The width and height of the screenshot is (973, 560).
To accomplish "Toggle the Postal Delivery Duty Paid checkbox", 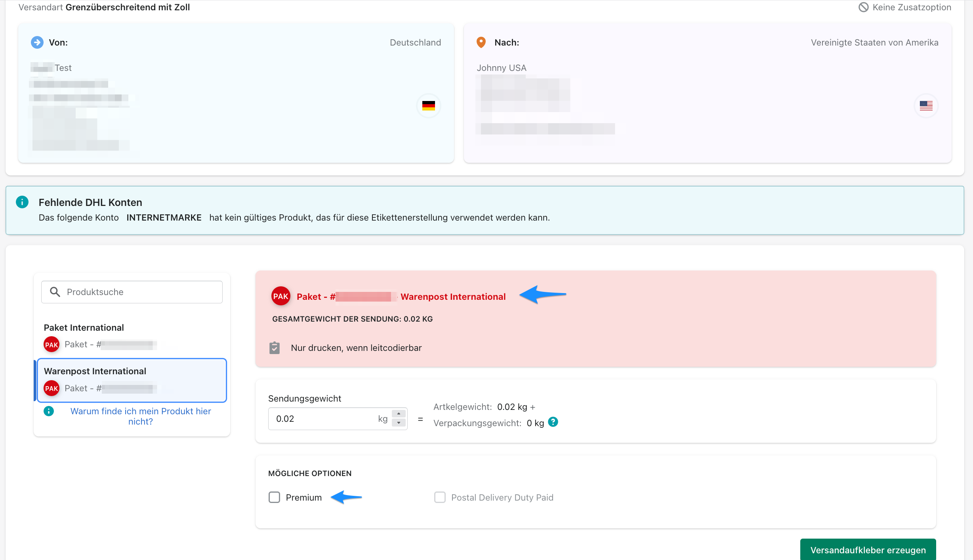I will tap(440, 497).
